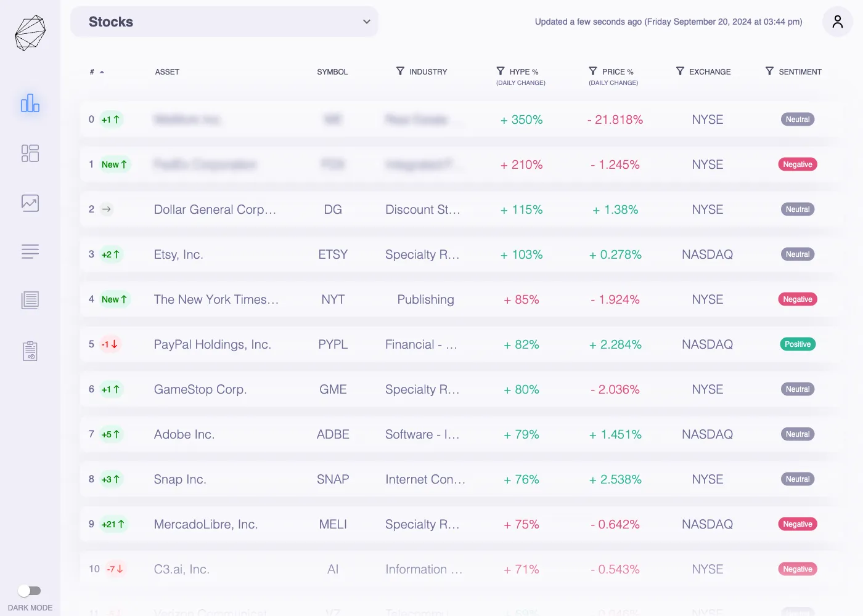Click the + 115% hype value
The width and height of the screenshot is (863, 616).
point(521,209)
